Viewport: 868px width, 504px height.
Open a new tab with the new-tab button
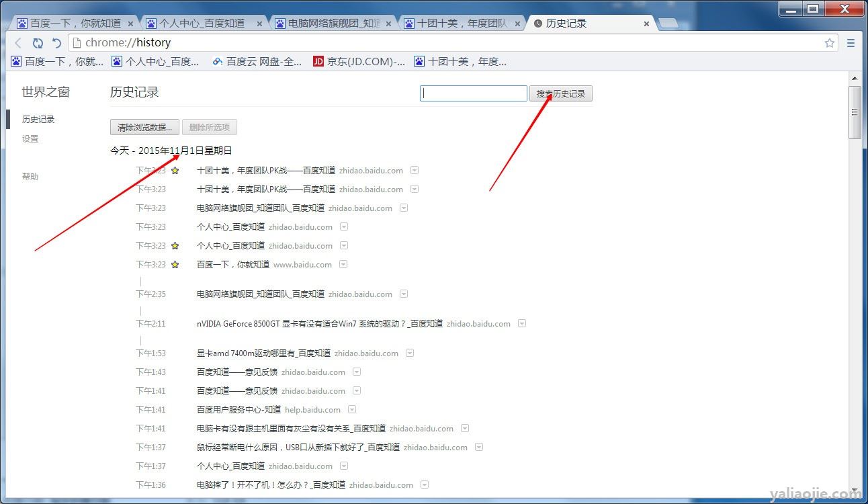click(668, 24)
